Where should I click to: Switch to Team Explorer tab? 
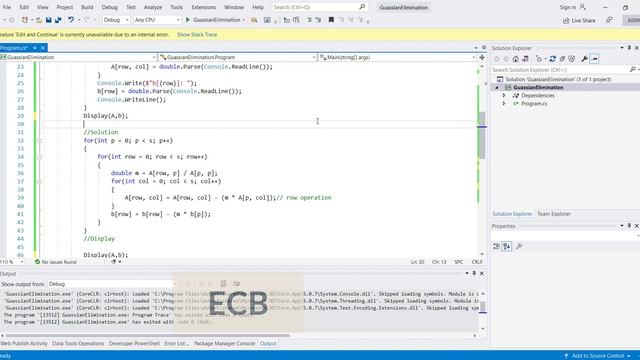coord(553,214)
